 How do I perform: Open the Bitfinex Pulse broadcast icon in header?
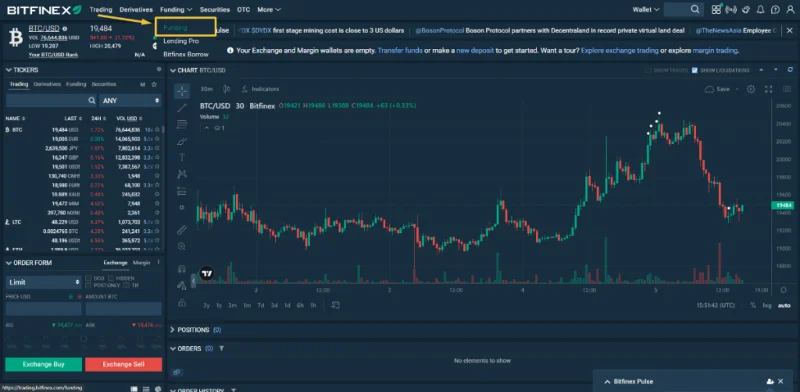pyautogui.click(x=731, y=9)
